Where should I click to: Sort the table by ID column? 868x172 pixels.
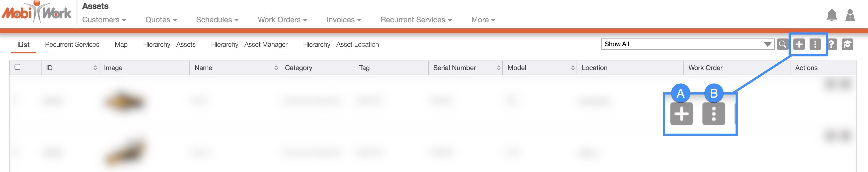coord(95,68)
